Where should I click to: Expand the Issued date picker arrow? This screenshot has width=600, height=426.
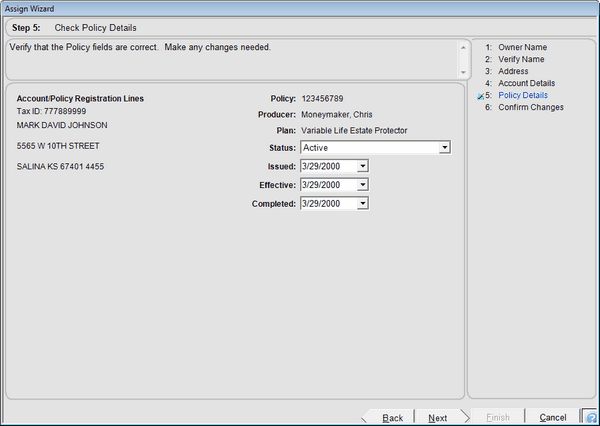(x=363, y=166)
